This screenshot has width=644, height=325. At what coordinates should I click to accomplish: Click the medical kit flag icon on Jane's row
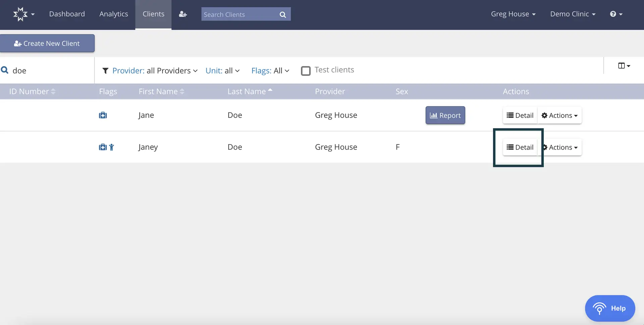[103, 115]
